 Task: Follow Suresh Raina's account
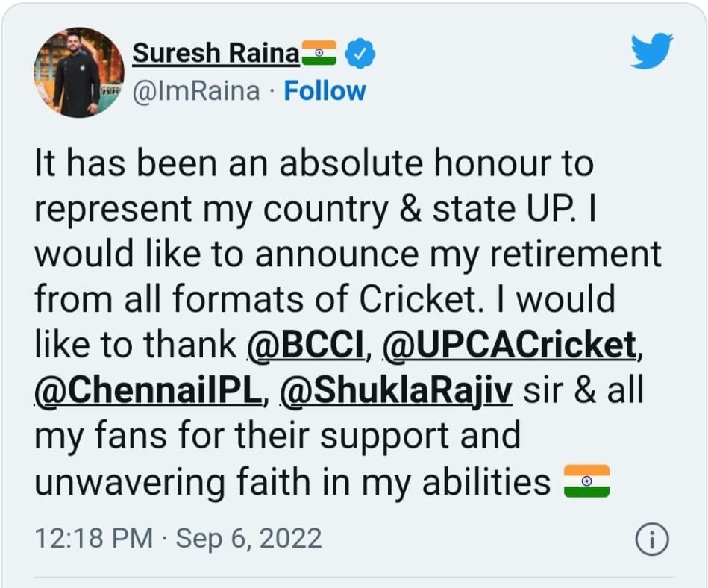click(325, 91)
